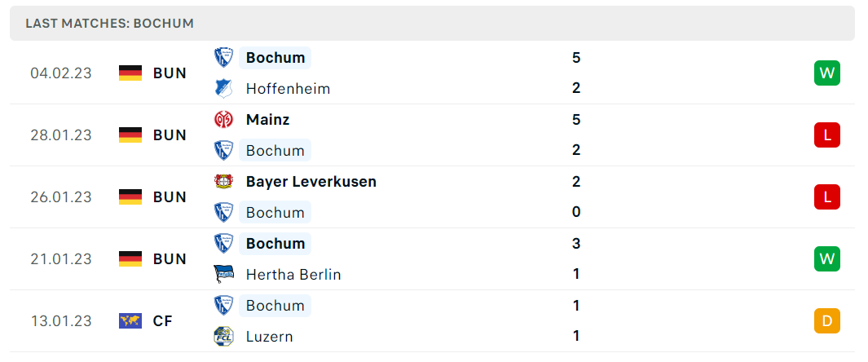This screenshot has height=362, width=868.
Task: Open the Hoffenheim team link
Action: 288,89
